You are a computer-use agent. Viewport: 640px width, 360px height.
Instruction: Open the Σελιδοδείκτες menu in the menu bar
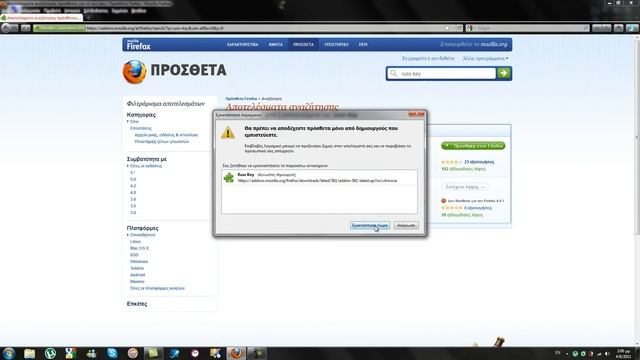[96, 11]
